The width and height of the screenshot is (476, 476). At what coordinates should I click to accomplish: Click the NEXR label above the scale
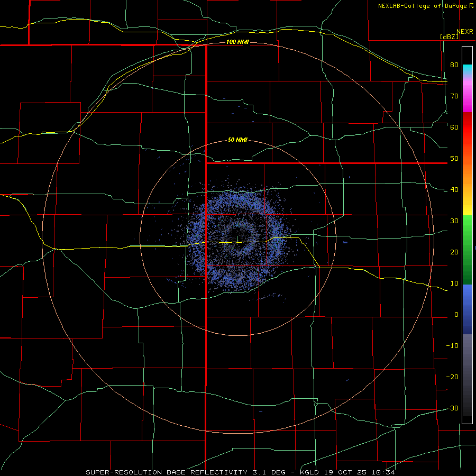coord(464,32)
